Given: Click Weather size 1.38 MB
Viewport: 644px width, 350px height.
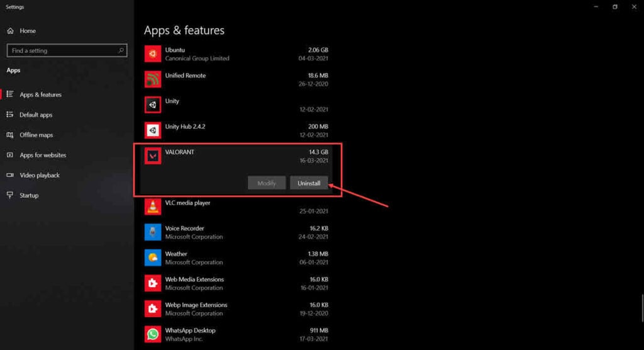Looking at the screenshot, I should [x=318, y=254].
